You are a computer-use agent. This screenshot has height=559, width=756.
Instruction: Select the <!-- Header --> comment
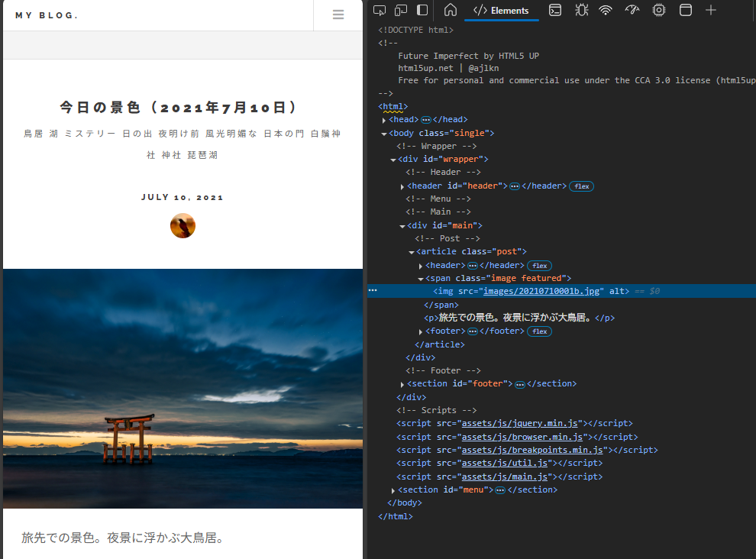(443, 172)
